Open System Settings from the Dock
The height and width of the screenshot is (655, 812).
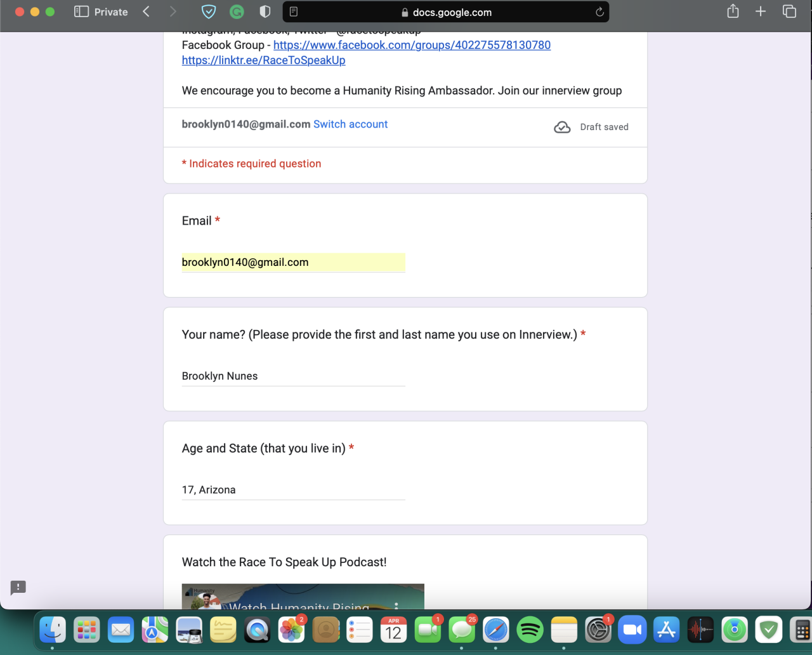(x=598, y=630)
